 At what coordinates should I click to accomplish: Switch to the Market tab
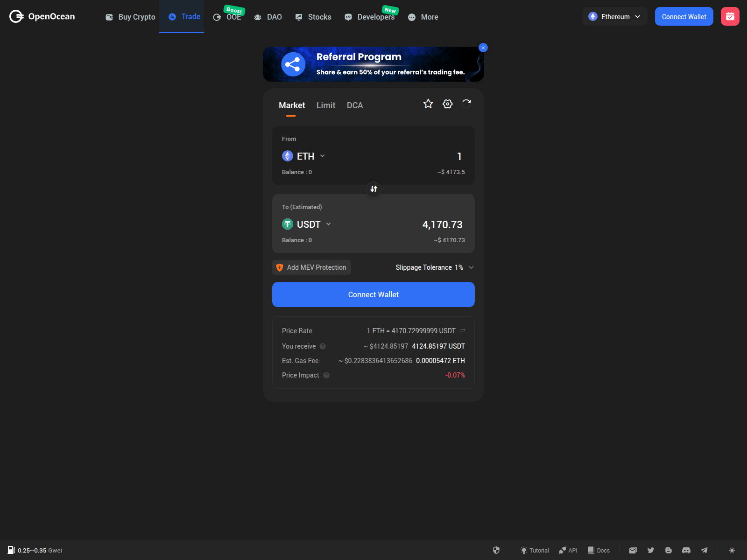(292, 105)
